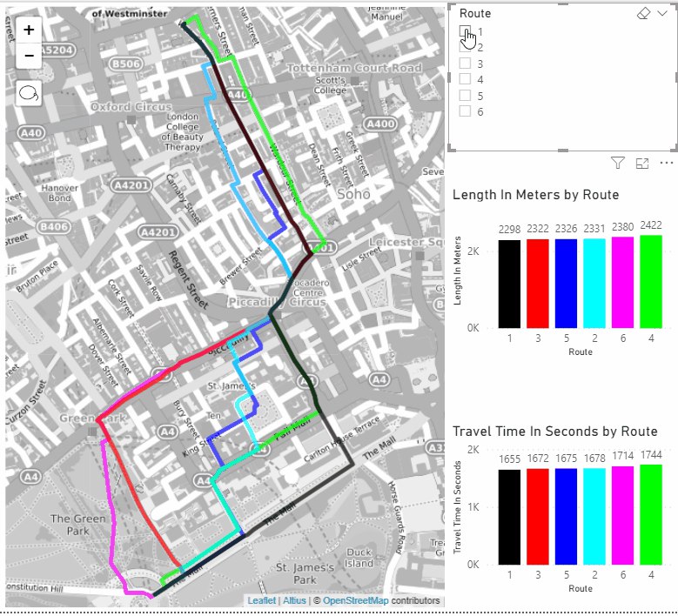The height and width of the screenshot is (616, 678).
Task: Select the blue Route 5 bar in Travel Time chart
Action: pos(566,517)
